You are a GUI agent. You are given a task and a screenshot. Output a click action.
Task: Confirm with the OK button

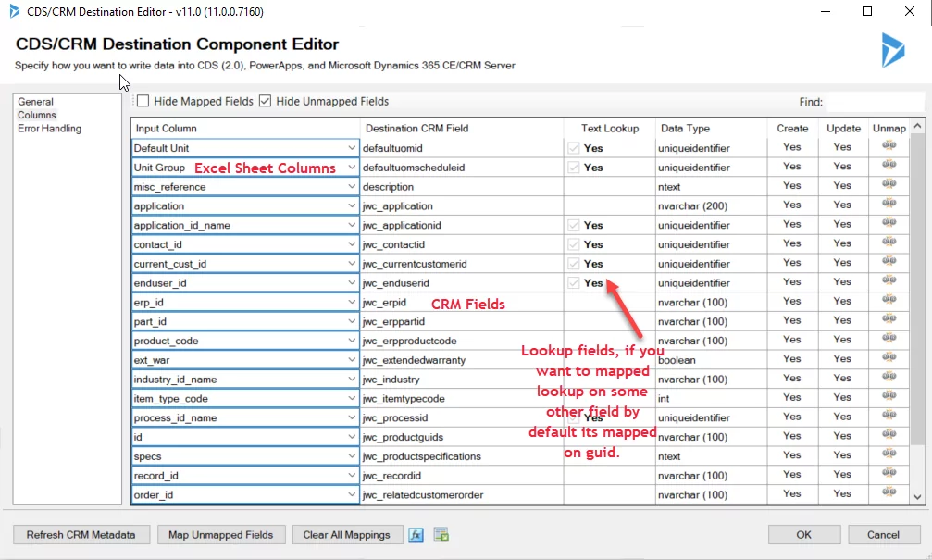click(x=803, y=535)
